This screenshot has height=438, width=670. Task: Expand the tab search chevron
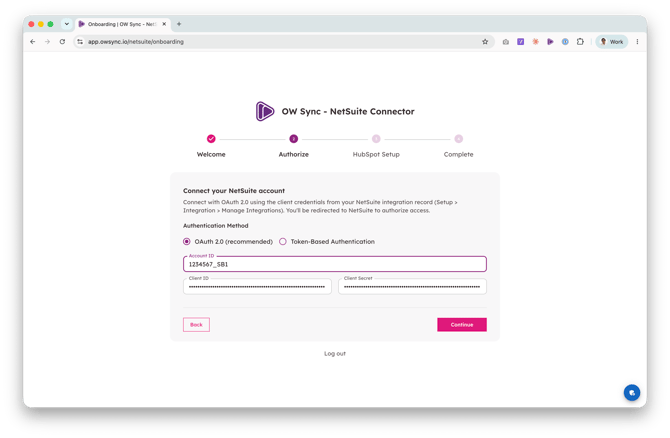click(67, 24)
